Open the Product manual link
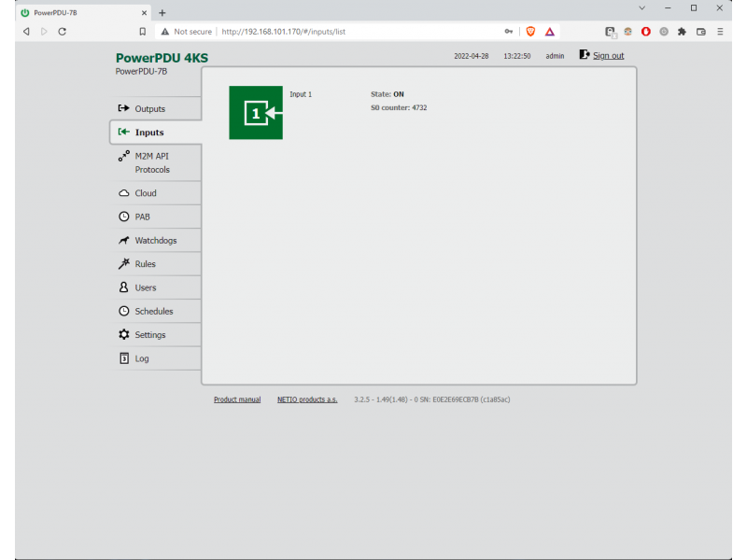Screen dimensions: 747x560 point(237,399)
